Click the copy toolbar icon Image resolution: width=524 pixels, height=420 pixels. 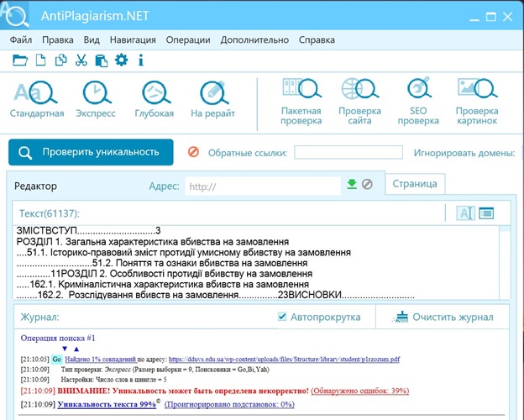[x=60, y=60]
